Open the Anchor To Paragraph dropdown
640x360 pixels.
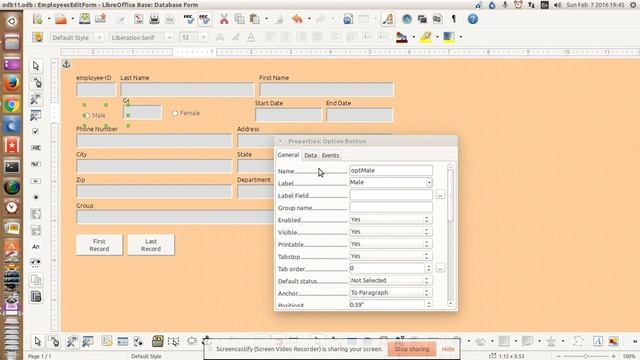coord(391,293)
